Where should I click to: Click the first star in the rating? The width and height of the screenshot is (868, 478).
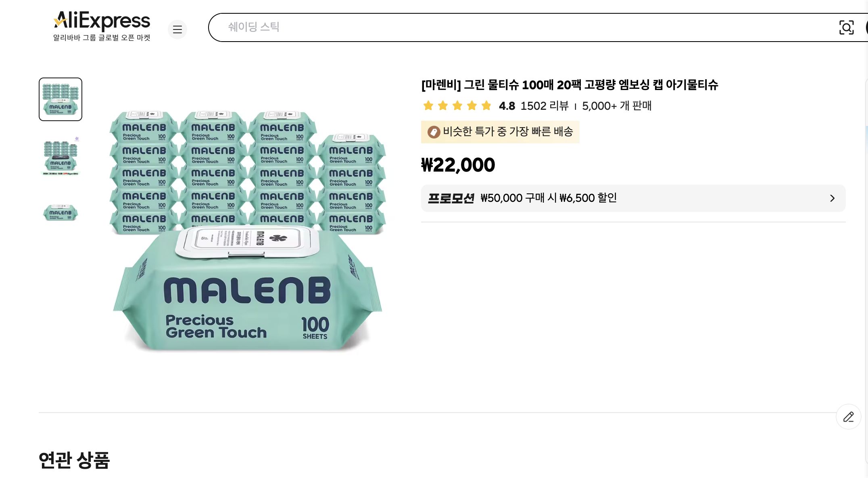428,105
